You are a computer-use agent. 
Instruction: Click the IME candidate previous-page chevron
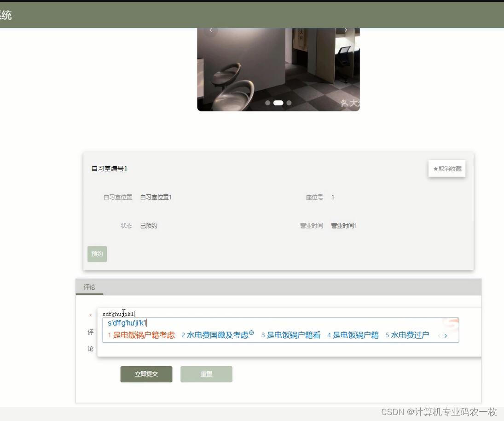[439, 336]
